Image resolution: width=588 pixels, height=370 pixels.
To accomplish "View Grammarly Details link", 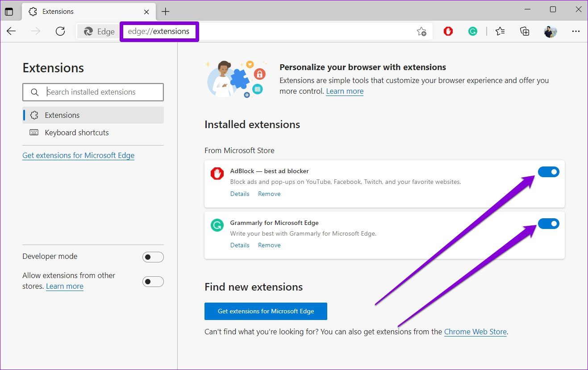I will coord(240,245).
